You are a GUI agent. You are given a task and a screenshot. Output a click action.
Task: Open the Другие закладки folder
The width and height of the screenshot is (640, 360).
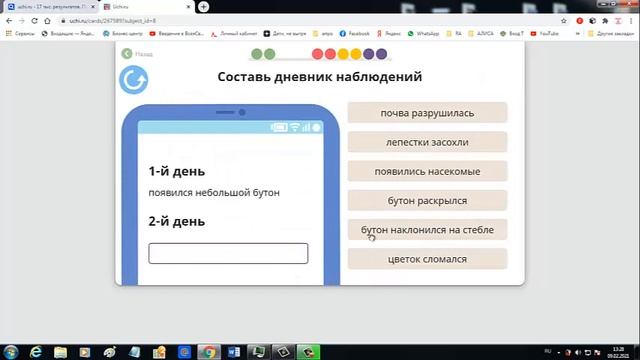click(x=611, y=33)
